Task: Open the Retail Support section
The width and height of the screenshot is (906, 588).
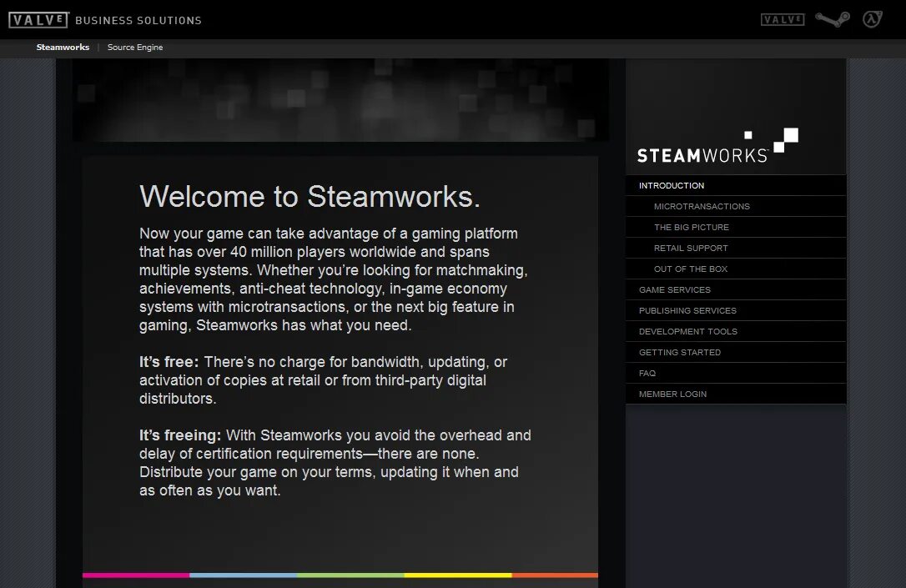Action: 736,248
